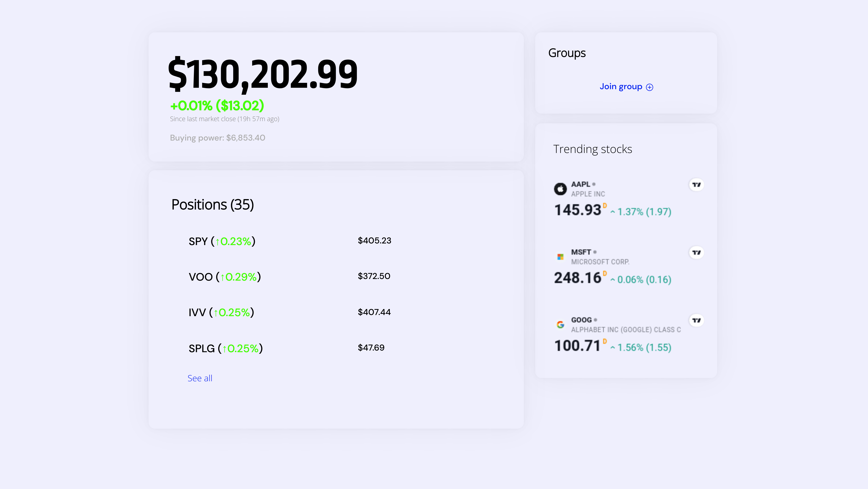Select the Google logo next to GOOG
This screenshot has height=489, width=868.
pyautogui.click(x=560, y=325)
